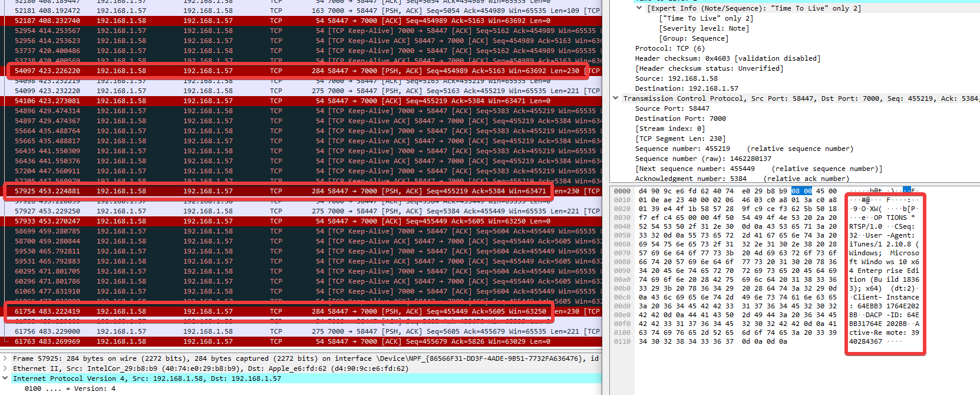Select packet 59531 at time 465.792883
Viewport: 980px width, 395px height.
[x=301, y=261]
